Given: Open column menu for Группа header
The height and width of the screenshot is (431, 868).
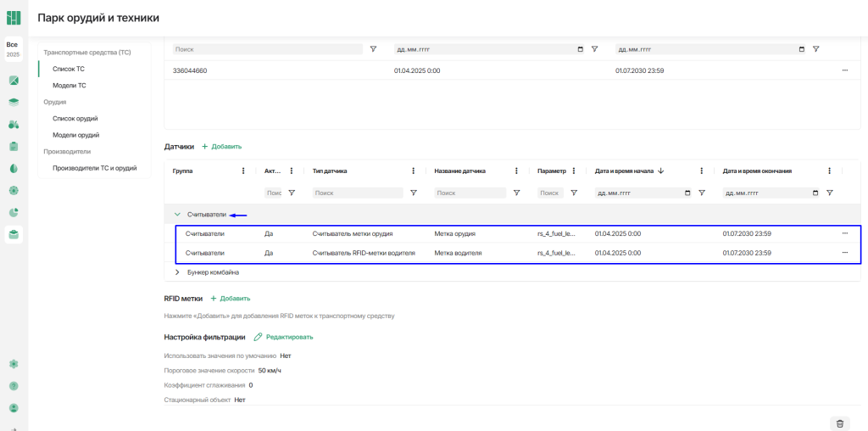Looking at the screenshot, I should click(244, 171).
